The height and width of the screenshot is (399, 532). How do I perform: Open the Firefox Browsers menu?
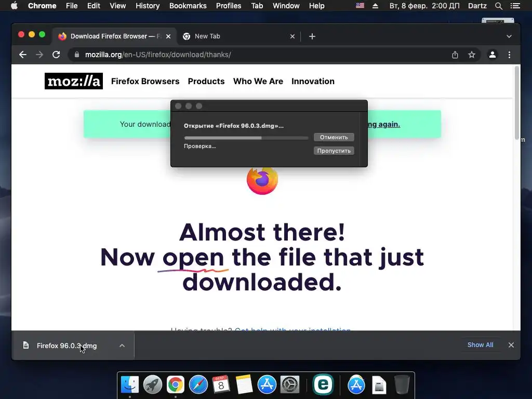145,81
